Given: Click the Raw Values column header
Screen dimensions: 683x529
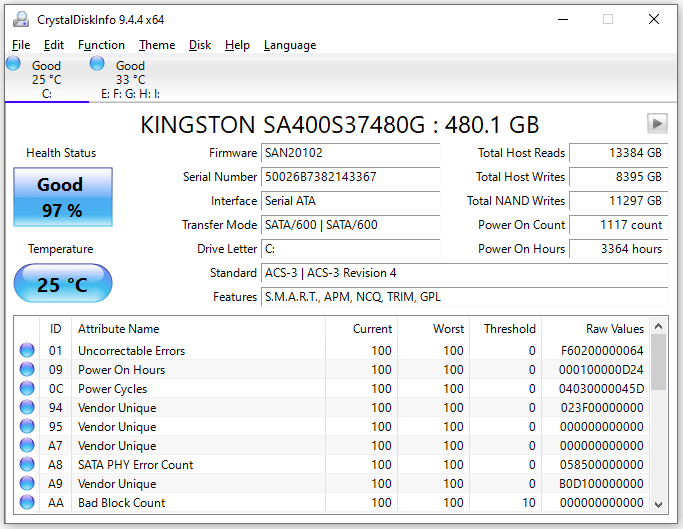Looking at the screenshot, I should tap(614, 329).
